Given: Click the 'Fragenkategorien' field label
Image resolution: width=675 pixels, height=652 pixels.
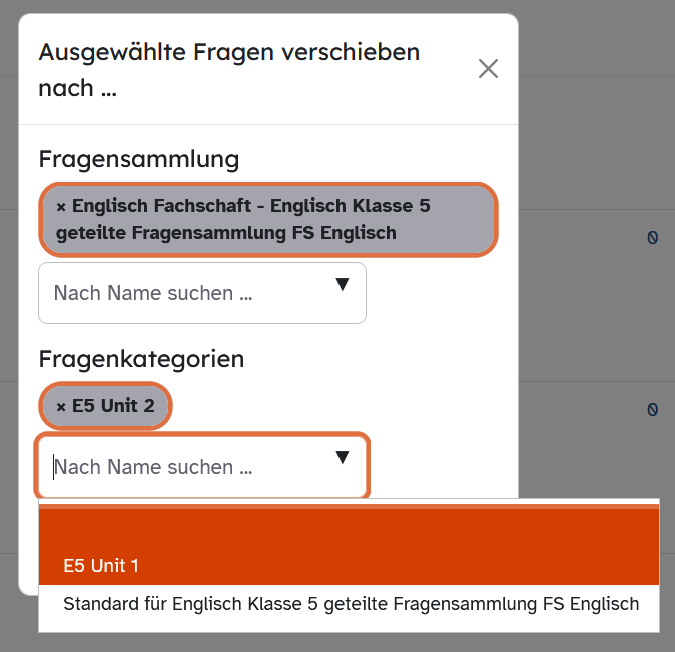Looking at the screenshot, I should 141,359.
